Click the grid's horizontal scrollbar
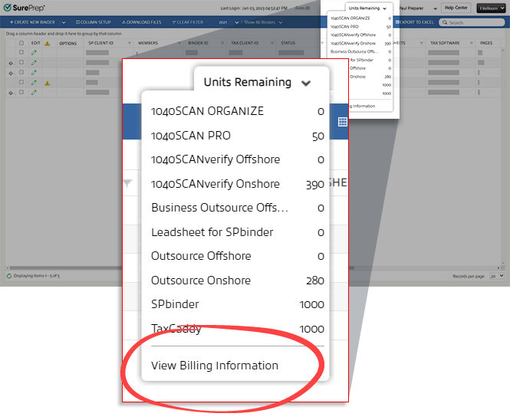Viewport: 510px width, 420px height. (183, 268)
